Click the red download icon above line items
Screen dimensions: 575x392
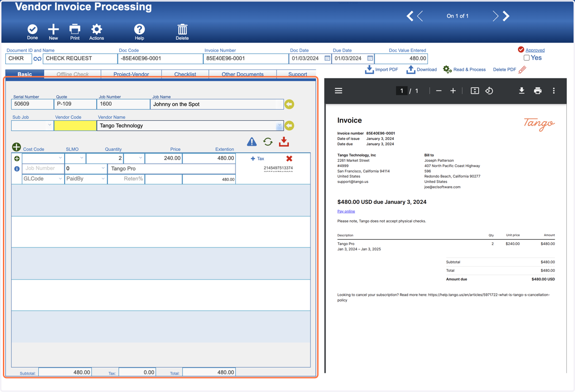(x=284, y=142)
